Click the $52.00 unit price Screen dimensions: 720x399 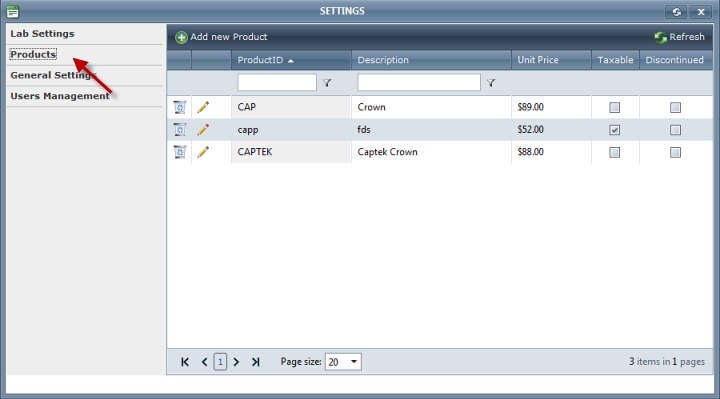point(530,129)
